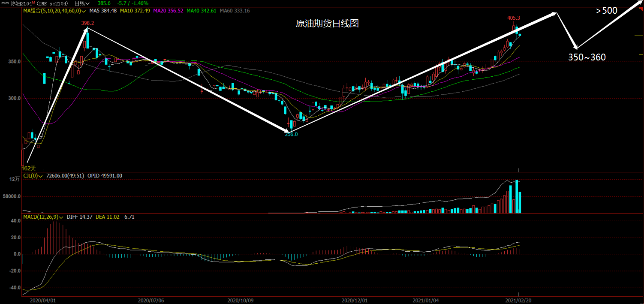Click the gray MA60 legend label

tap(234, 11)
